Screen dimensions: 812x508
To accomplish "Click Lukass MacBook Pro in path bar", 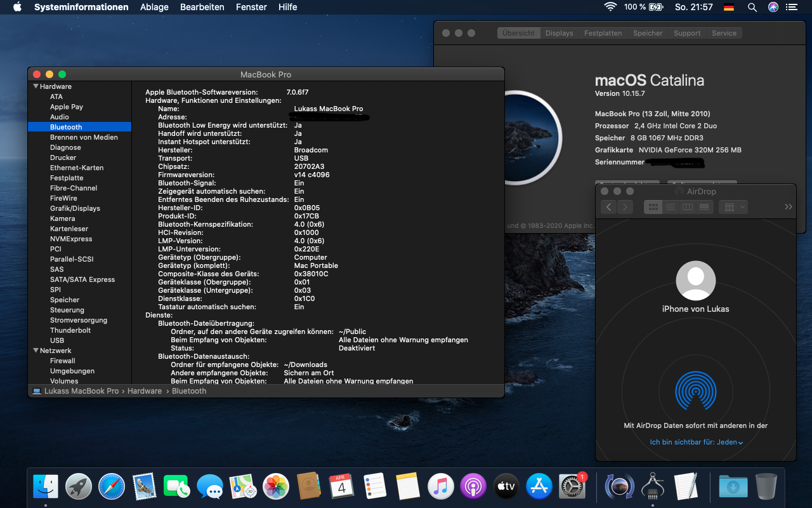I will tap(76, 391).
